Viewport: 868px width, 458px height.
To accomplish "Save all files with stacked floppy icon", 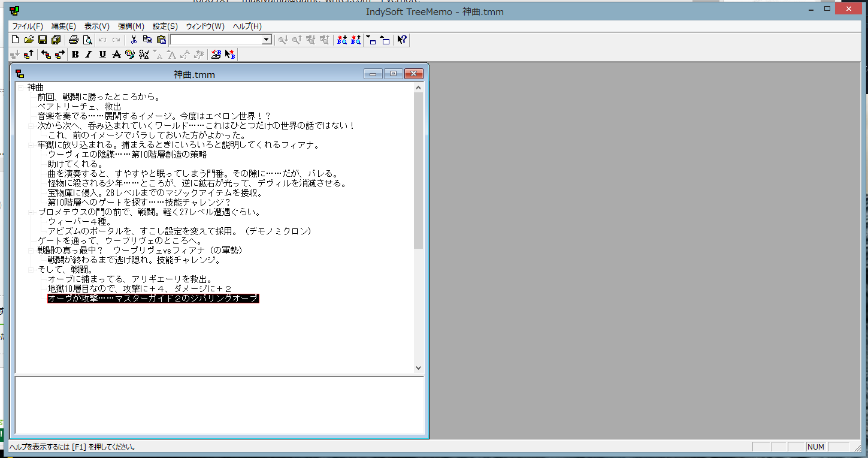I will (56, 40).
